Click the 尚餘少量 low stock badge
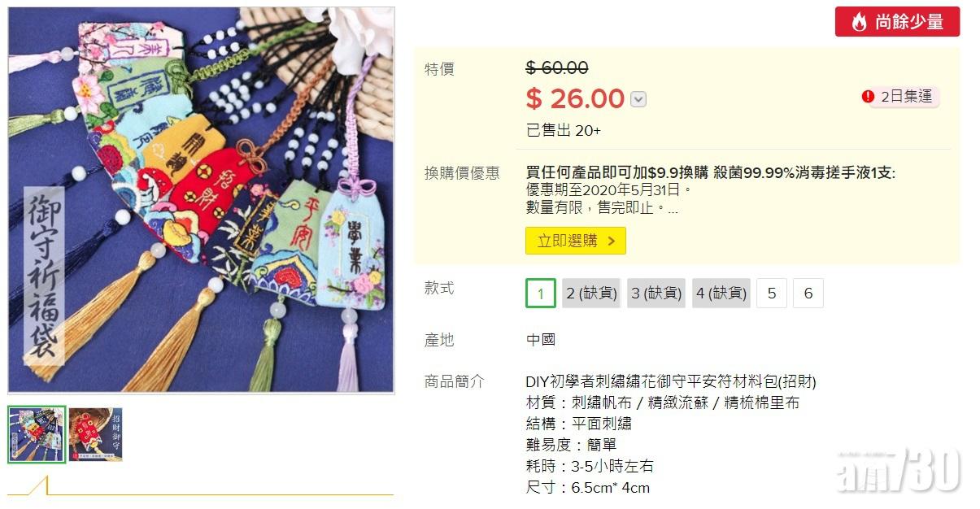Image resolution: width=980 pixels, height=509 pixels. tap(897, 22)
